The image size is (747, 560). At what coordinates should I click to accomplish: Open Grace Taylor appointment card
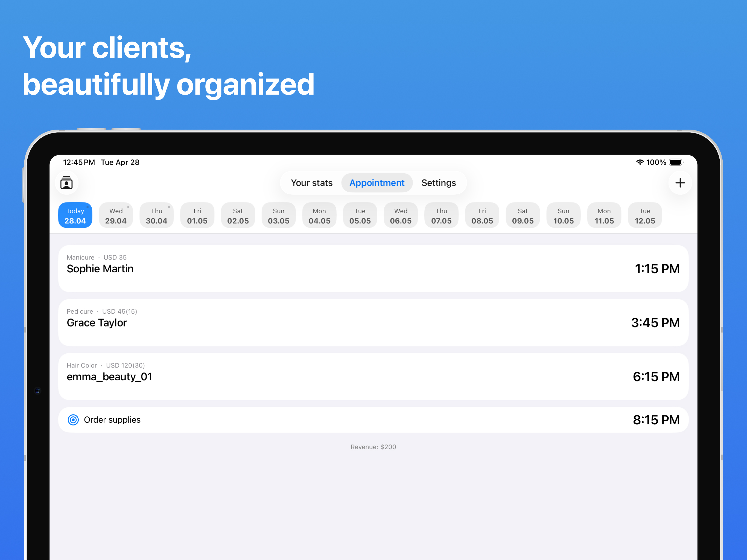(373, 323)
